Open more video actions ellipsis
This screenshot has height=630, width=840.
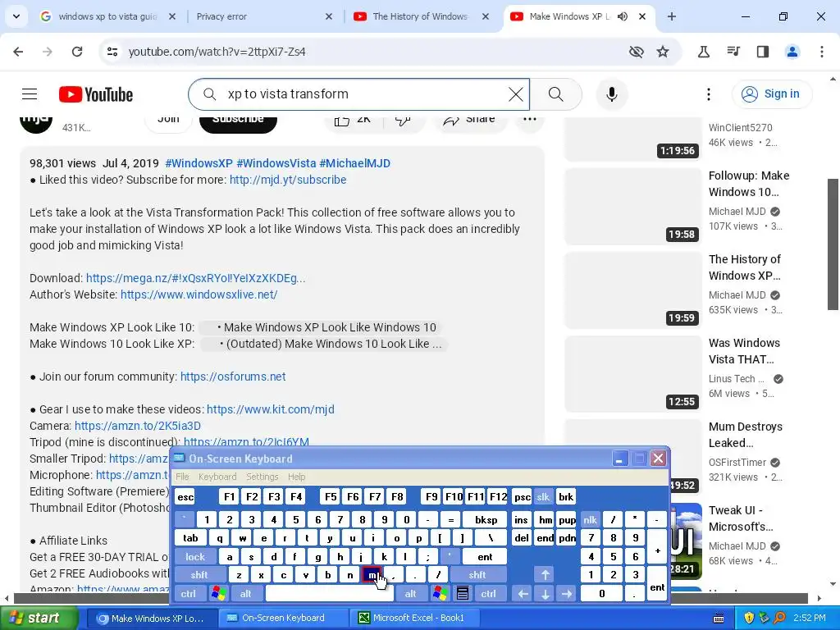[529, 120]
